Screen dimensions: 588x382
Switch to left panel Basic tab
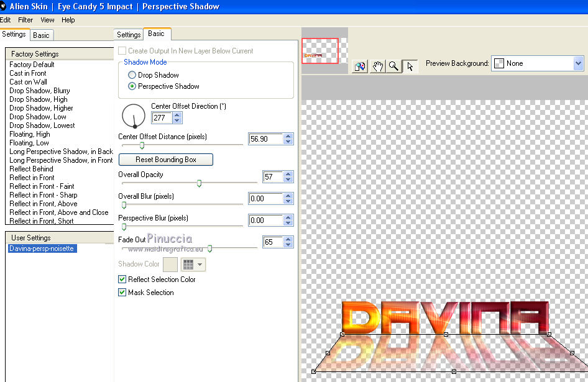[x=41, y=35]
